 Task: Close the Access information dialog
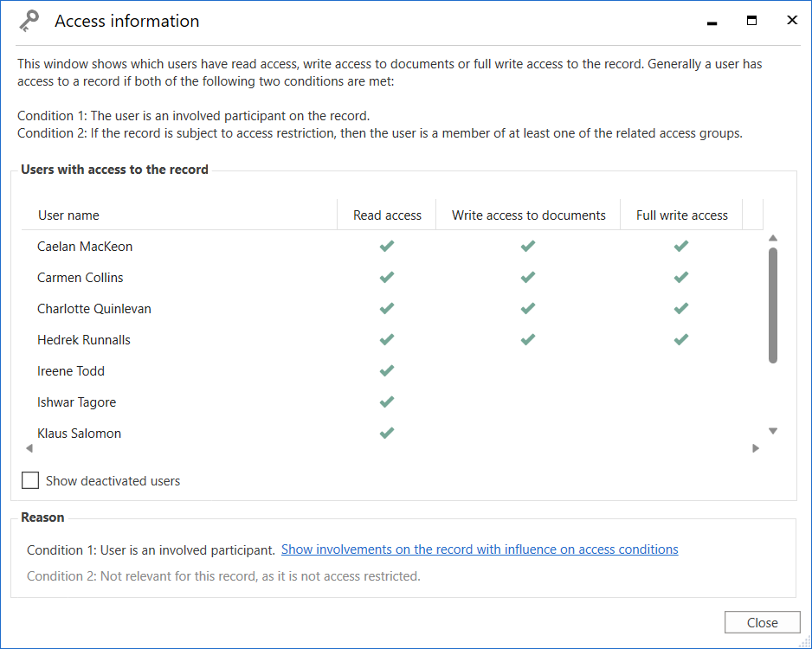763,622
